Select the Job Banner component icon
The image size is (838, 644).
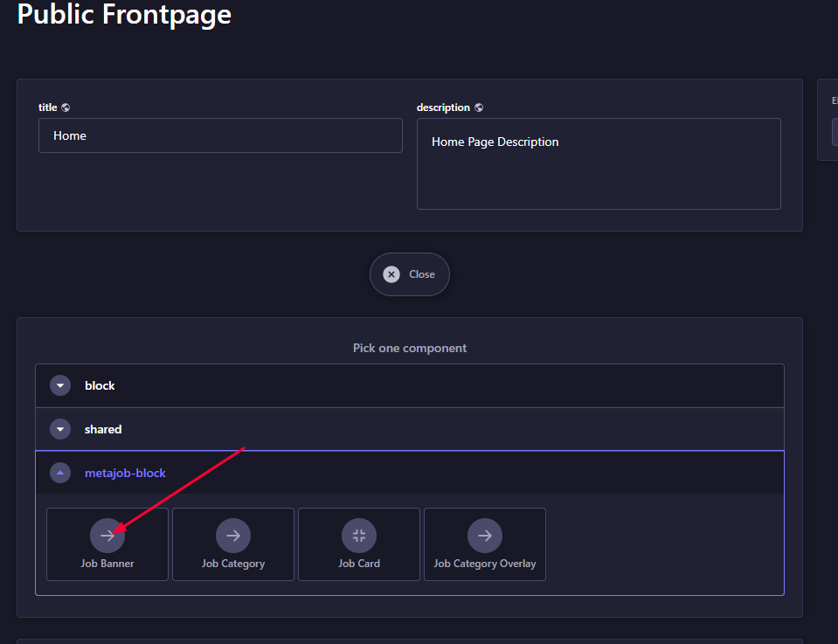pyautogui.click(x=107, y=536)
